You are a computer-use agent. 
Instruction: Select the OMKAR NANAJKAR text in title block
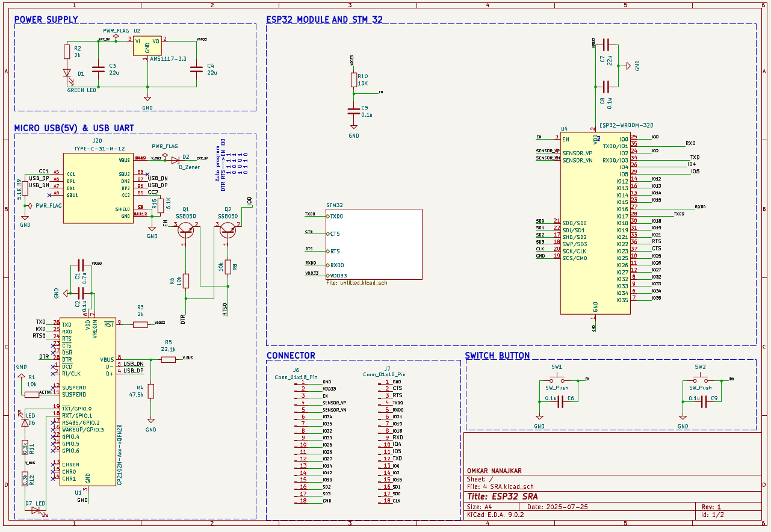click(x=494, y=471)
